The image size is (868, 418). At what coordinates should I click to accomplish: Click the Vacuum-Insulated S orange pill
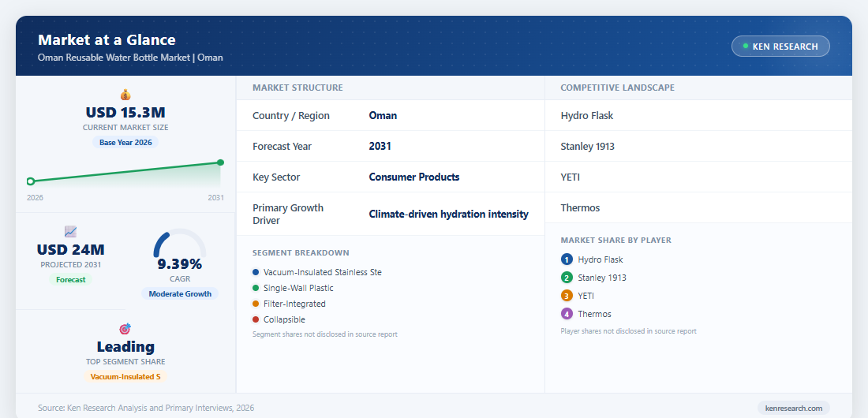pyautogui.click(x=125, y=376)
